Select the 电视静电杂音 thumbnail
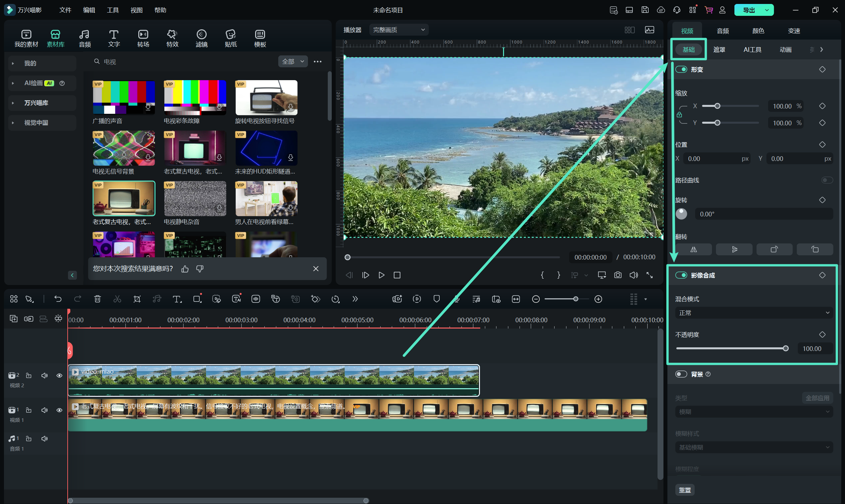The width and height of the screenshot is (845, 504). pyautogui.click(x=195, y=198)
